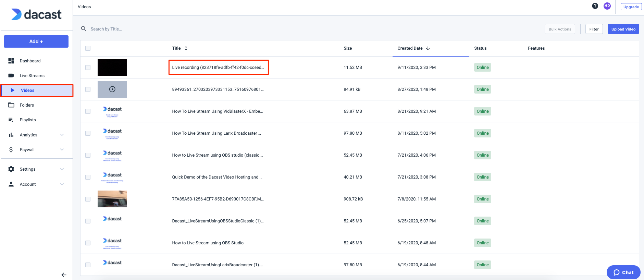Image resolution: width=644 pixels, height=280 pixels.
Task: Open How To Live Stream Using VidBlasterX title
Action: click(x=218, y=111)
